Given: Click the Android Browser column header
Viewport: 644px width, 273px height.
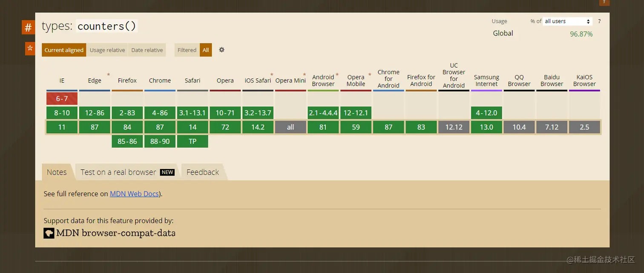Looking at the screenshot, I should coord(323,81).
